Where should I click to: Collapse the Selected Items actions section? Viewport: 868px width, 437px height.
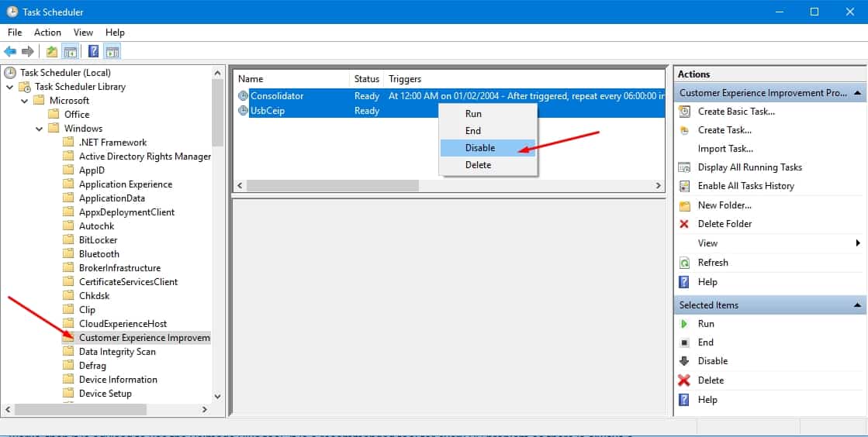tap(857, 305)
